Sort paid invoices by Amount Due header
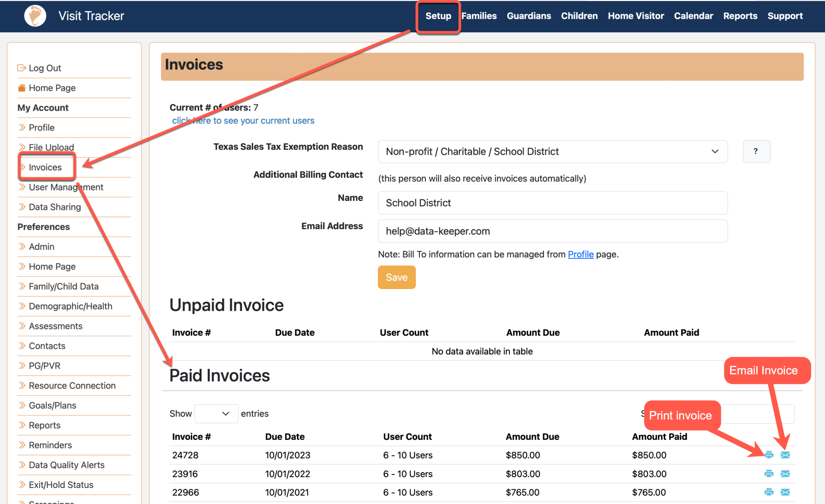 click(x=533, y=436)
